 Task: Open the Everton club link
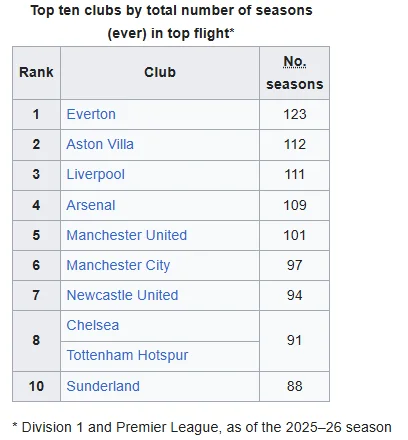coord(91,114)
